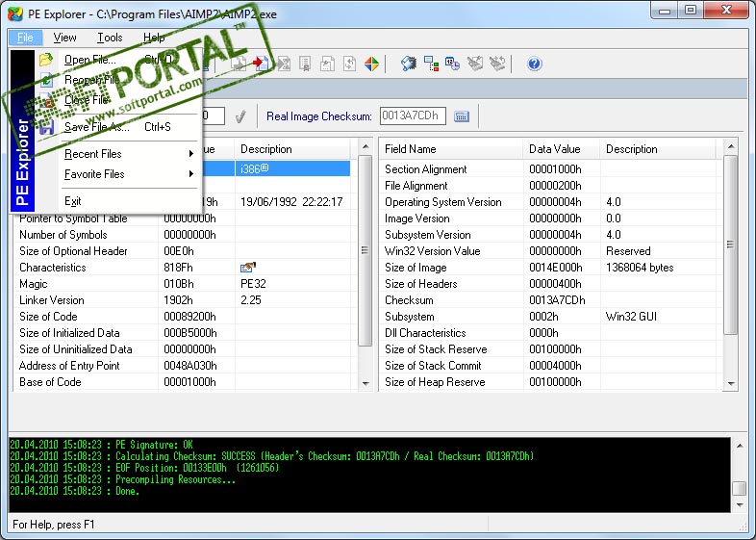This screenshot has width=756, height=540.
Task: Click the grey checkmark apply icon
Action: coord(240,116)
